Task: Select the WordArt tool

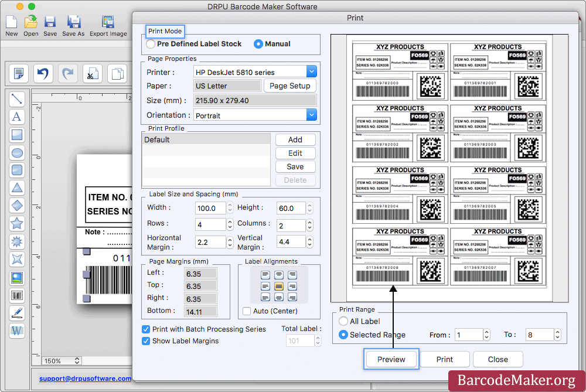Action: tap(17, 330)
